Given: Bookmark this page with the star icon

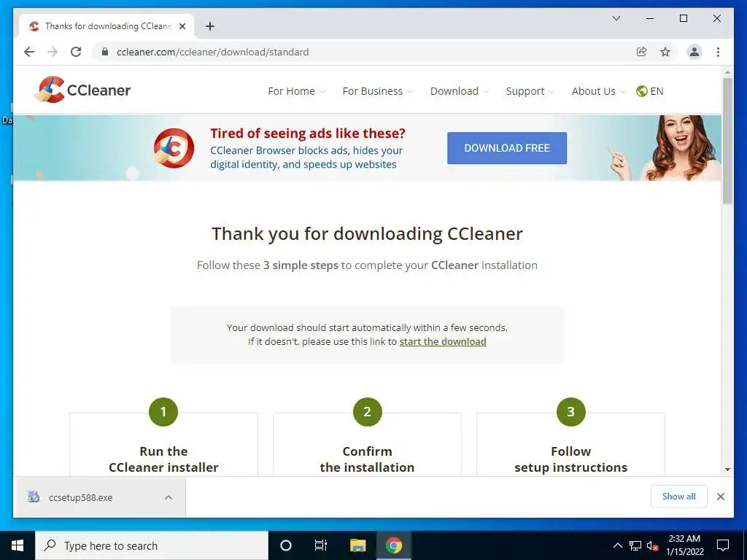Looking at the screenshot, I should [x=665, y=52].
